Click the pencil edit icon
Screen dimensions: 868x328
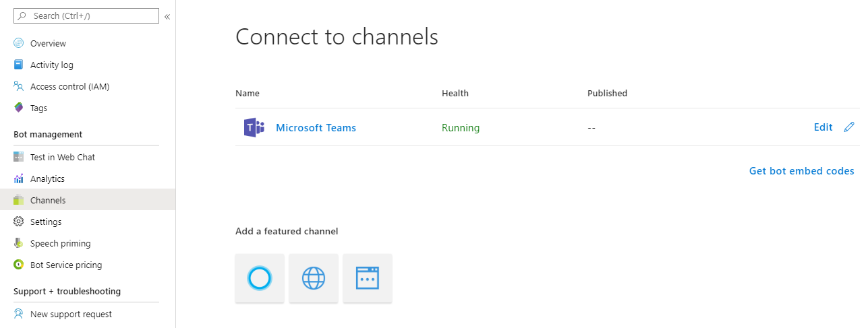click(x=849, y=127)
